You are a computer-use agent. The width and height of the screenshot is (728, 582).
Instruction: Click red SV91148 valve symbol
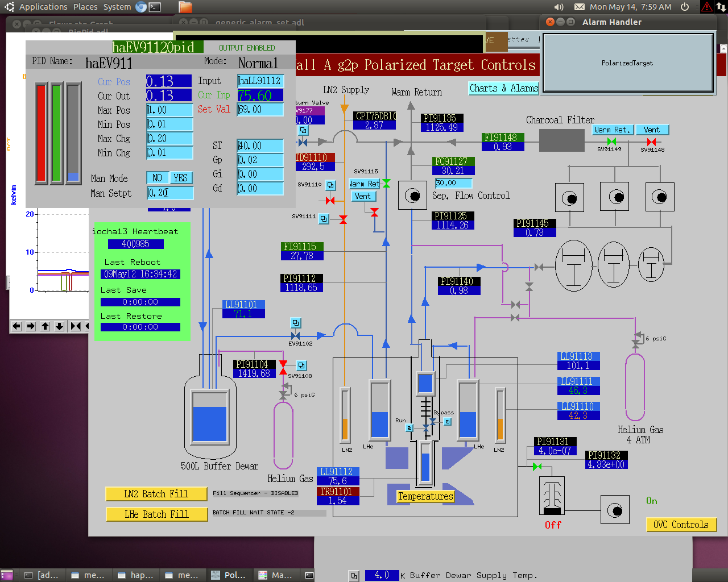(651, 142)
